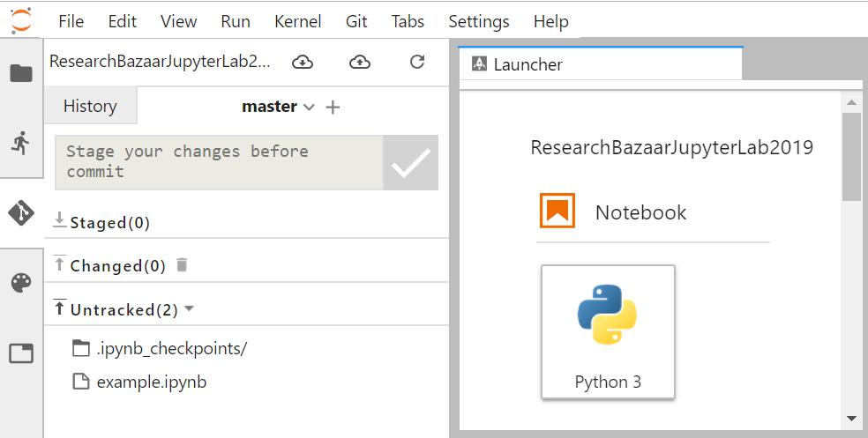Expand the Untracked files dropdown arrow

click(x=189, y=308)
